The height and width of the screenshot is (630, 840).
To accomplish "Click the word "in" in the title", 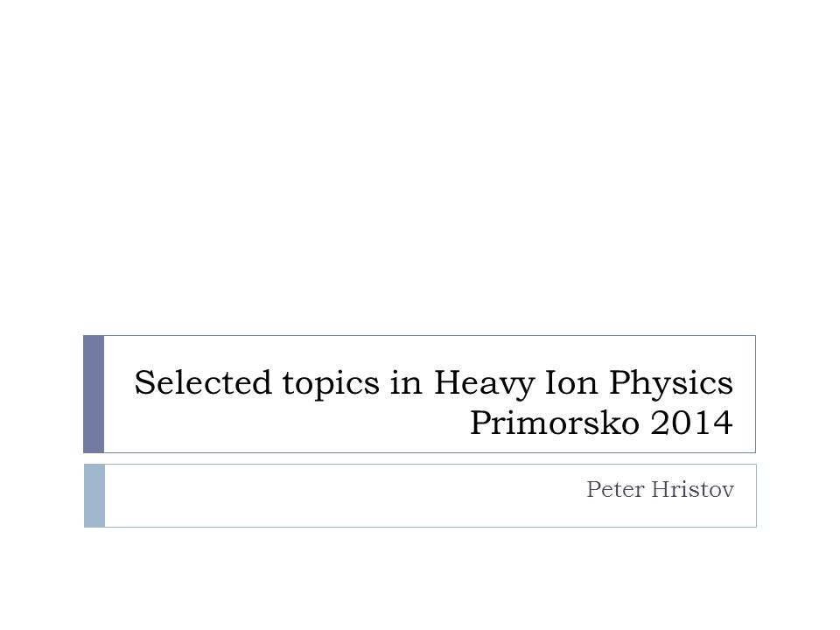I will pyautogui.click(x=406, y=382).
